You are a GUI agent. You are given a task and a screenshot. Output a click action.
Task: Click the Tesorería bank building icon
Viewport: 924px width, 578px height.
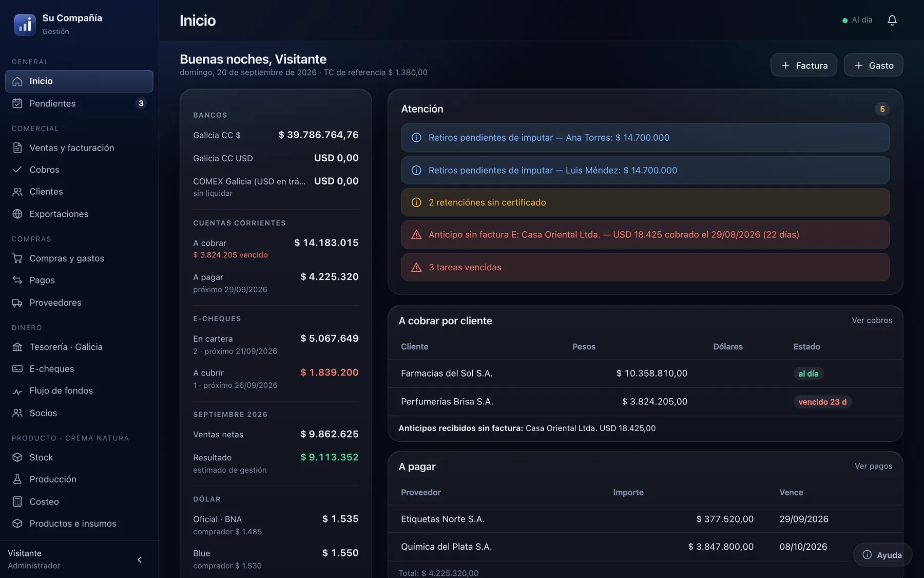(17, 347)
